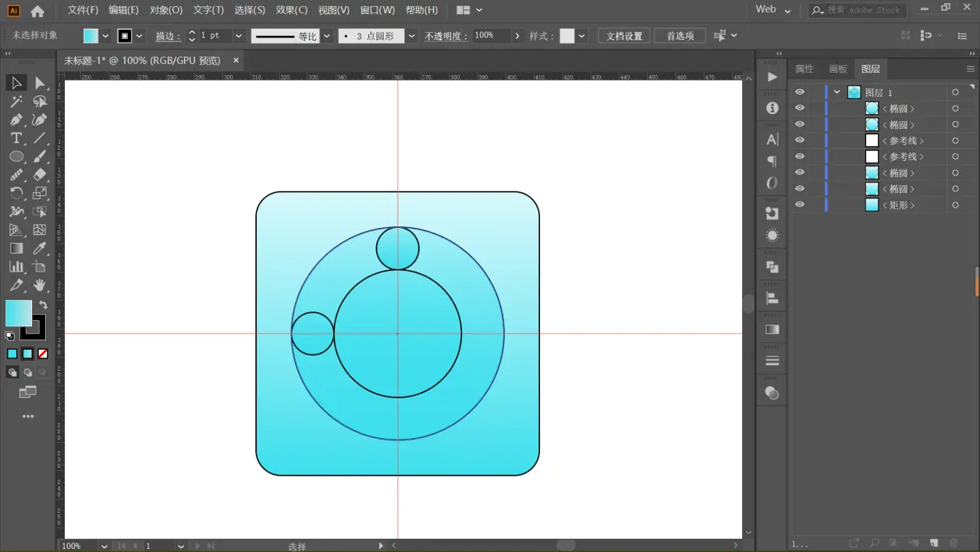980x552 pixels.
Task: Swap fill and stroke colors
Action: [43, 304]
